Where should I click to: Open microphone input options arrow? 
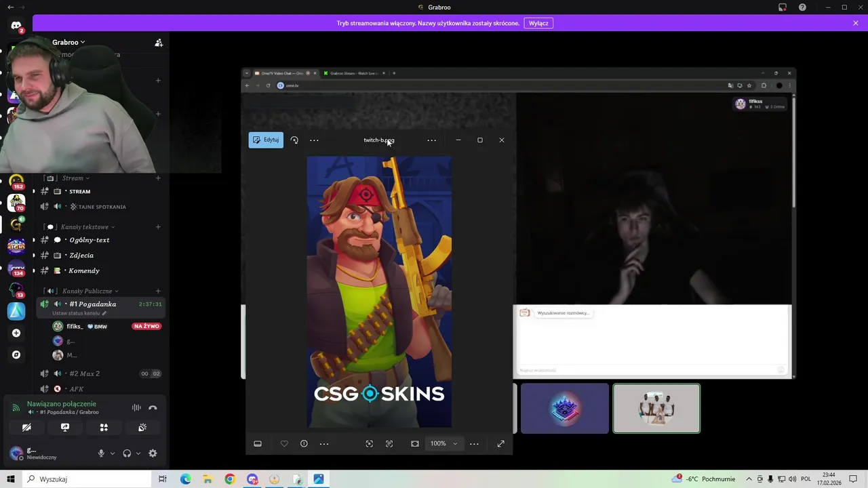(113, 453)
